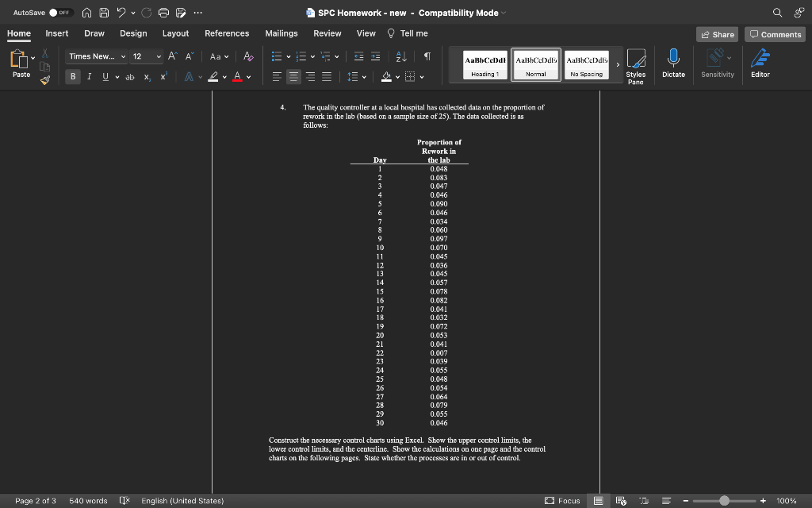Apply strikethrough formatting
Viewport: 812px width, 508px height.
(129, 76)
